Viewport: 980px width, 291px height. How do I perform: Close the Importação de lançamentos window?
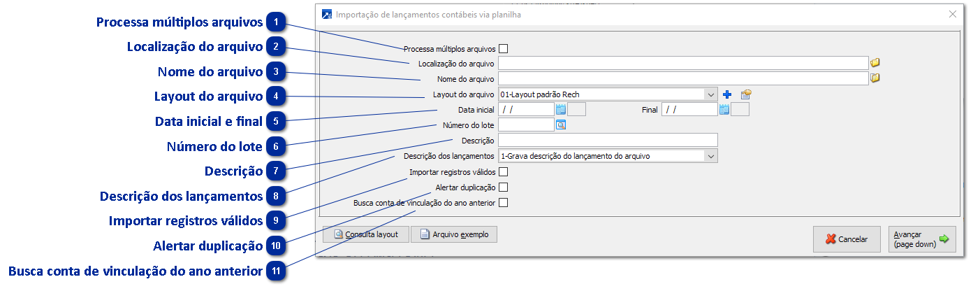click(952, 14)
